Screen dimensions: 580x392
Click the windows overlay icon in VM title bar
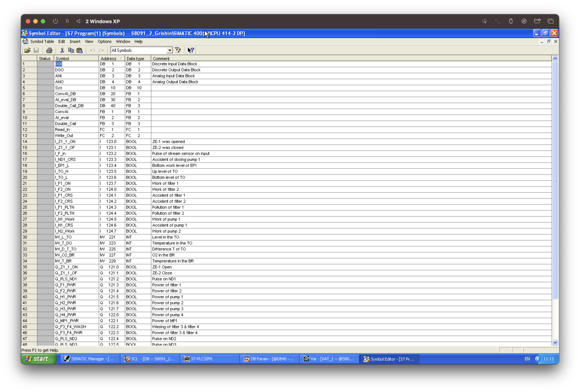pyautogui.click(x=550, y=21)
